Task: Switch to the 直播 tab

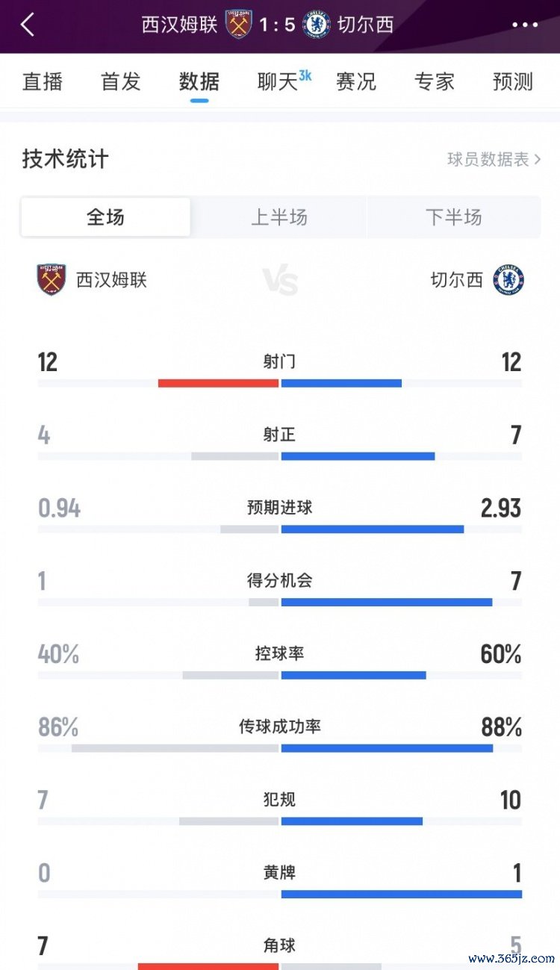Action: (43, 81)
